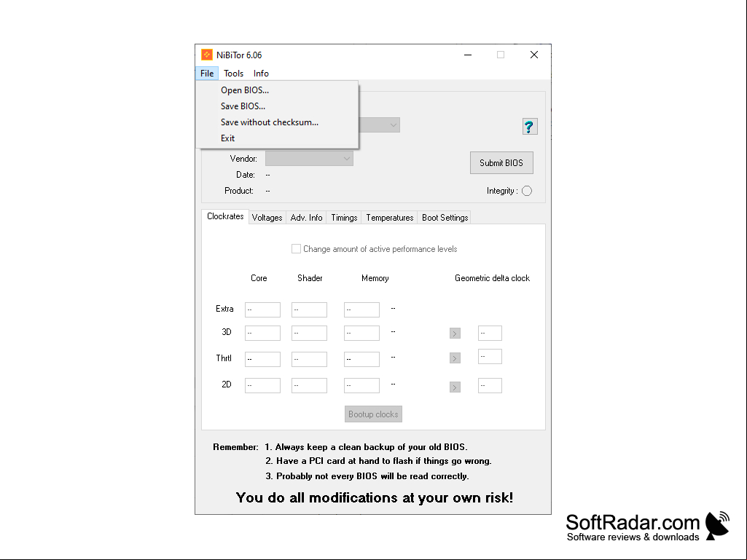Click the 'Product:' label
This screenshot has height=560, width=747.
pyautogui.click(x=239, y=191)
